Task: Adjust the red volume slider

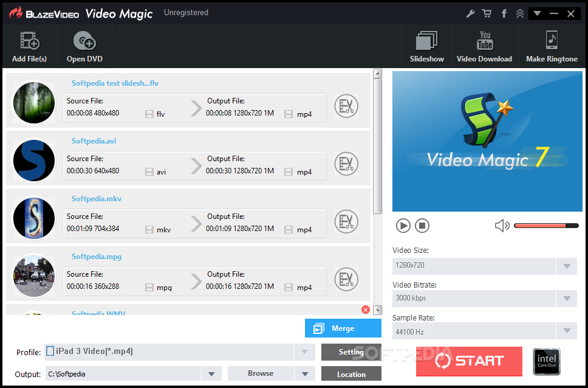Action: coord(546,226)
